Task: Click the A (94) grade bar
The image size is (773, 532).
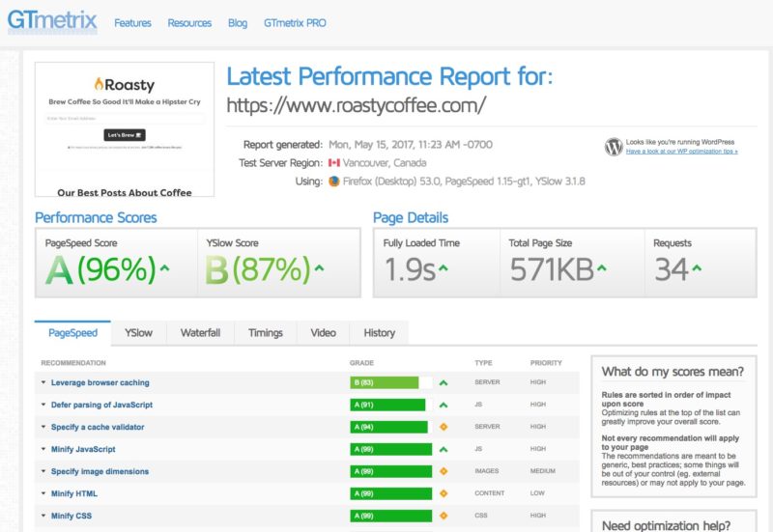Action: 389,427
